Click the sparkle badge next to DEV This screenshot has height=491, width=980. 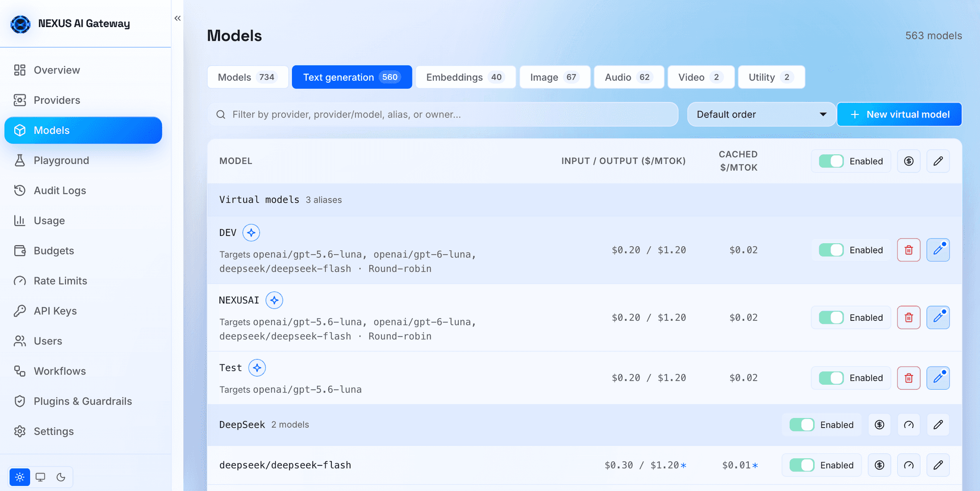[x=251, y=232]
